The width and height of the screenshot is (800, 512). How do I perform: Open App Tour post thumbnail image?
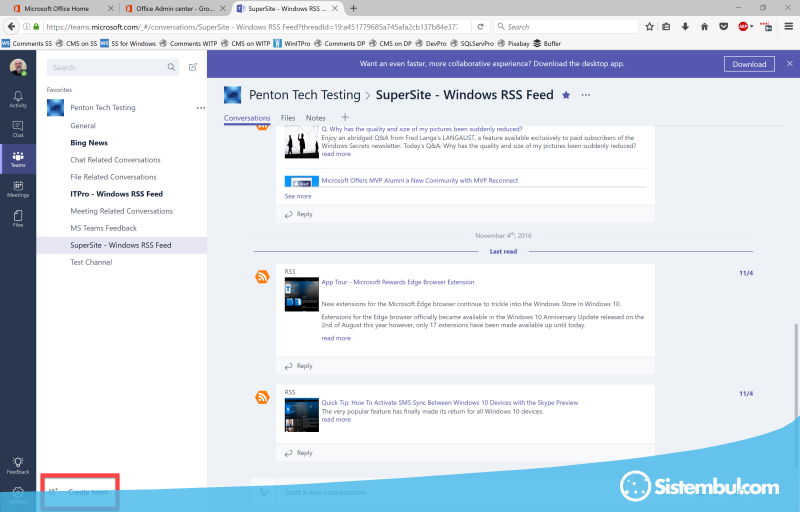302,294
